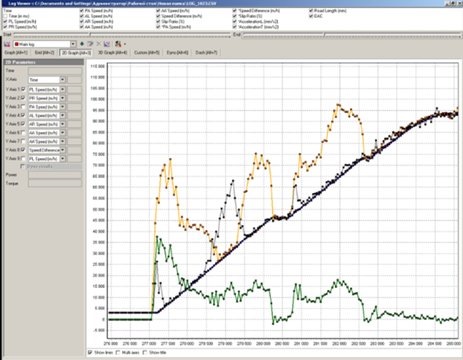The height and width of the screenshot is (360, 463).
Task: Click the graph icon left of log dropdown
Action: [7, 44]
